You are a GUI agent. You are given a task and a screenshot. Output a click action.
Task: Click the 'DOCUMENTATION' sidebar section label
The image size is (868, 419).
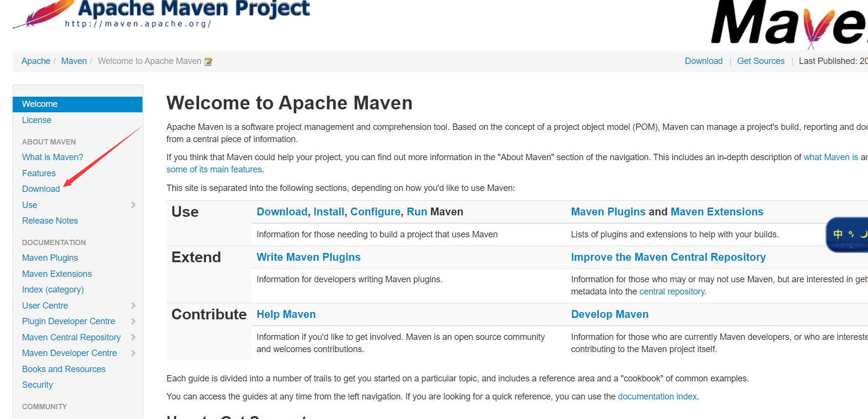click(x=54, y=243)
